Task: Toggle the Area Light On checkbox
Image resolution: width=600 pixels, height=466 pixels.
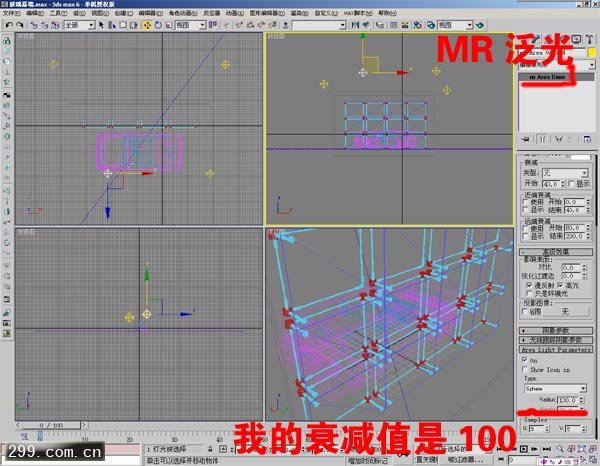Action: coord(525,360)
